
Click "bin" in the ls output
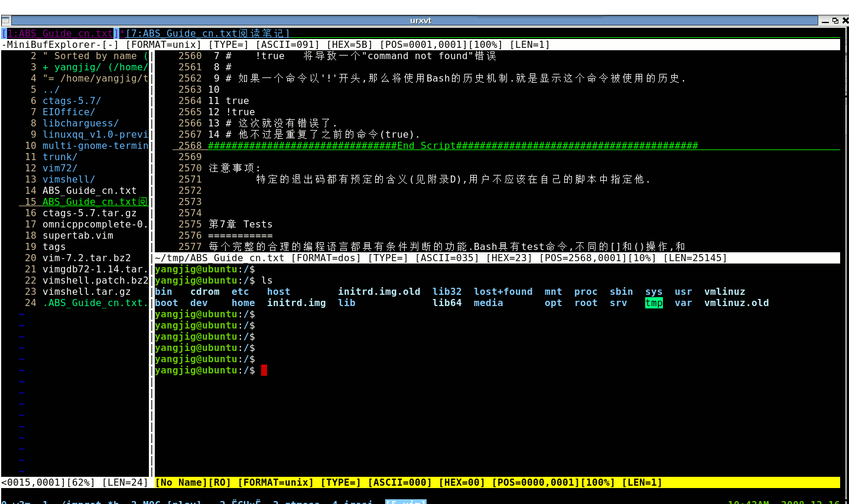coord(164,291)
